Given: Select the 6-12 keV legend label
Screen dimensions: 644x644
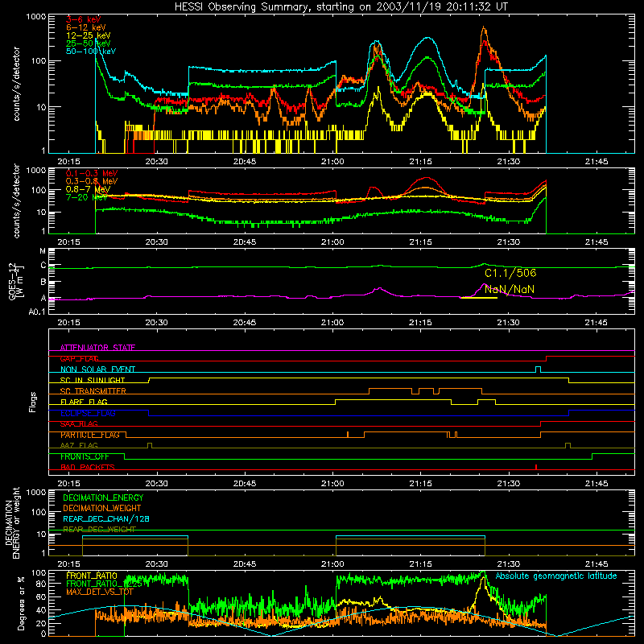Looking at the screenshot, I should (x=86, y=27).
